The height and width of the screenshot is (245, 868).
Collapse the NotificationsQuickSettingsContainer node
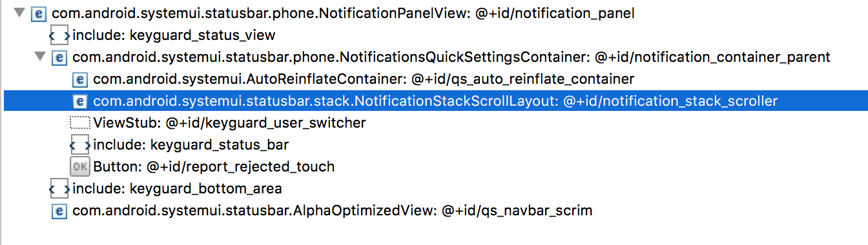pos(40,57)
